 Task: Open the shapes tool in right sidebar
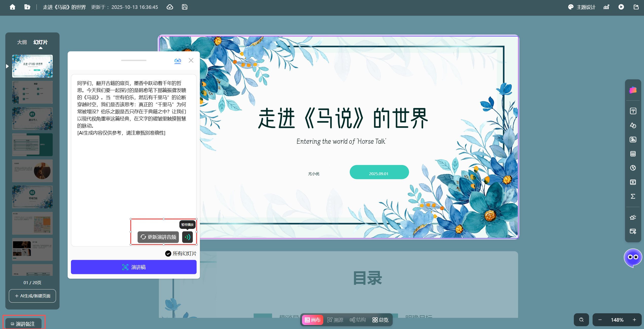(633, 125)
